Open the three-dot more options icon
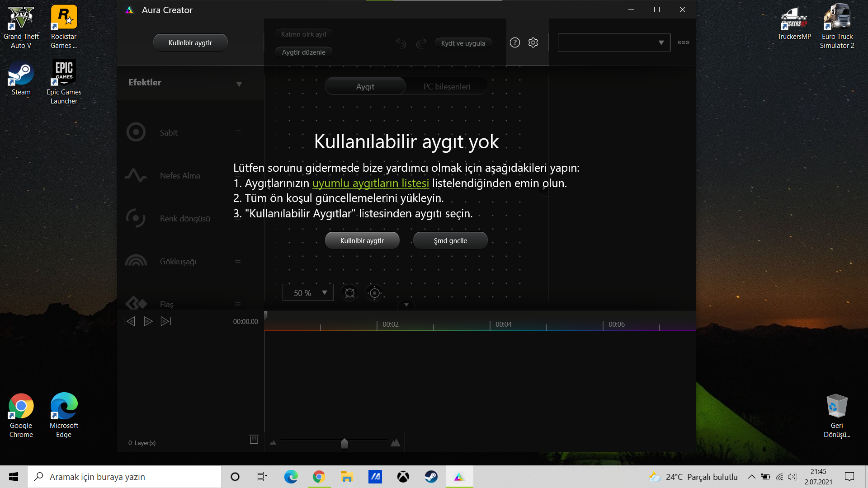 [x=683, y=42]
